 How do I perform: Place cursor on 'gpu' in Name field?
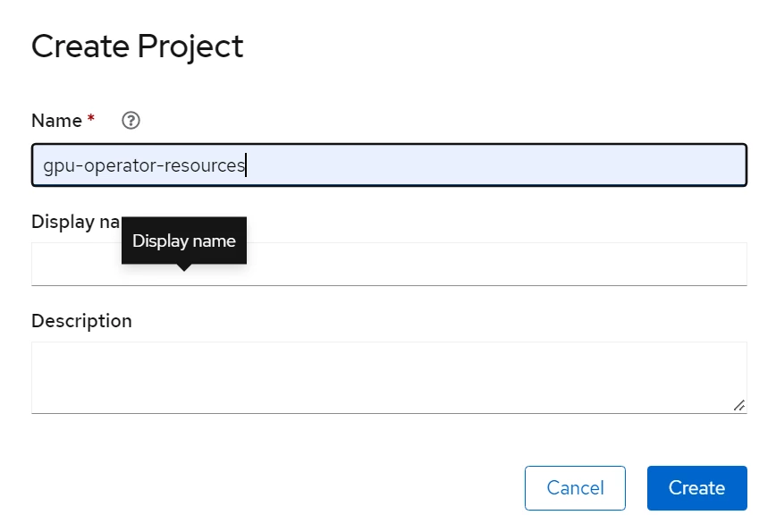tap(57, 166)
